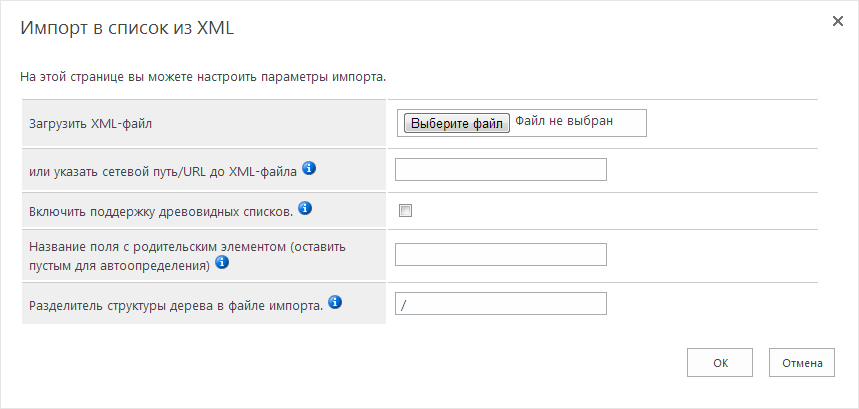
Task: Click the 'или указать сетевой путь/URL' label text
Action: 163,172
